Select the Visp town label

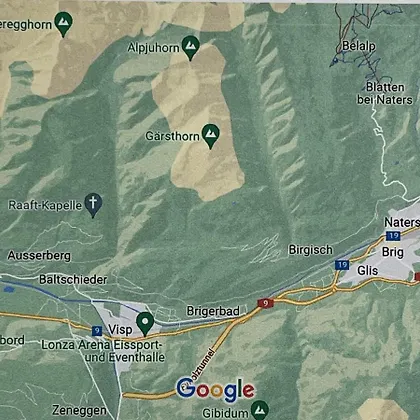pyautogui.click(x=120, y=330)
